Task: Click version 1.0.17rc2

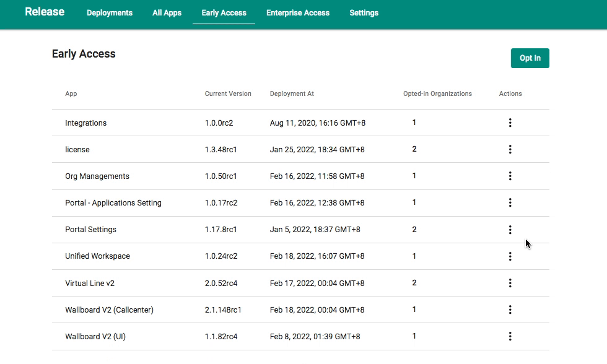Action: click(221, 203)
